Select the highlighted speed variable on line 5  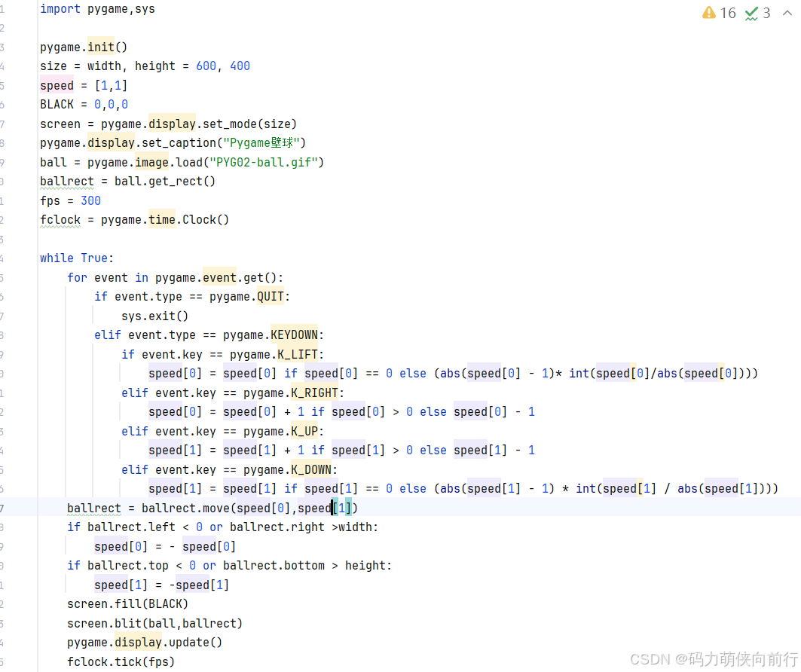coord(57,84)
